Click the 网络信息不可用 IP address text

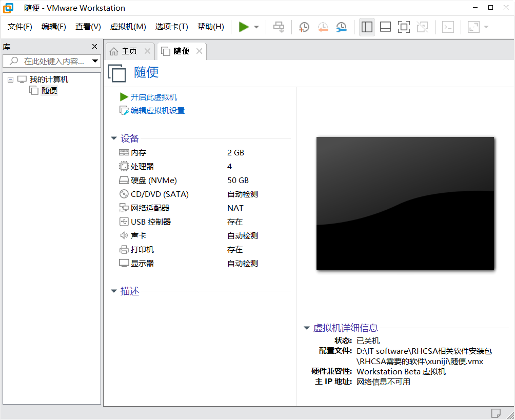point(383,382)
